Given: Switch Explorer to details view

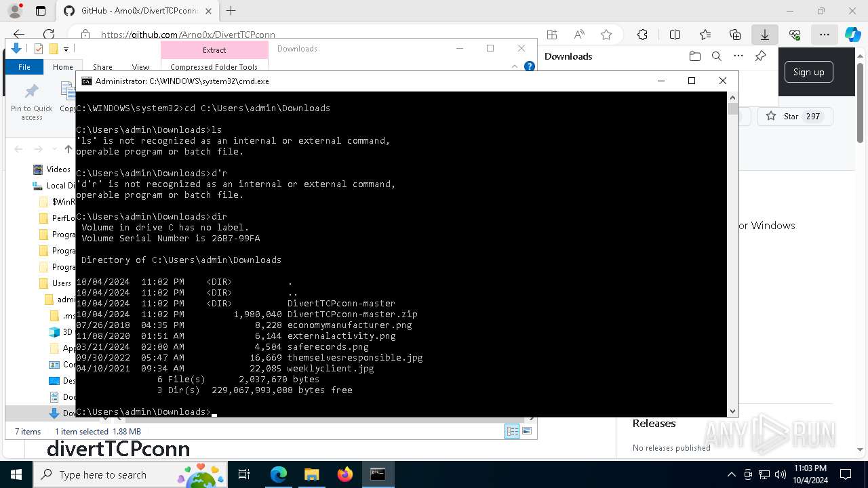Looking at the screenshot, I should (x=512, y=431).
